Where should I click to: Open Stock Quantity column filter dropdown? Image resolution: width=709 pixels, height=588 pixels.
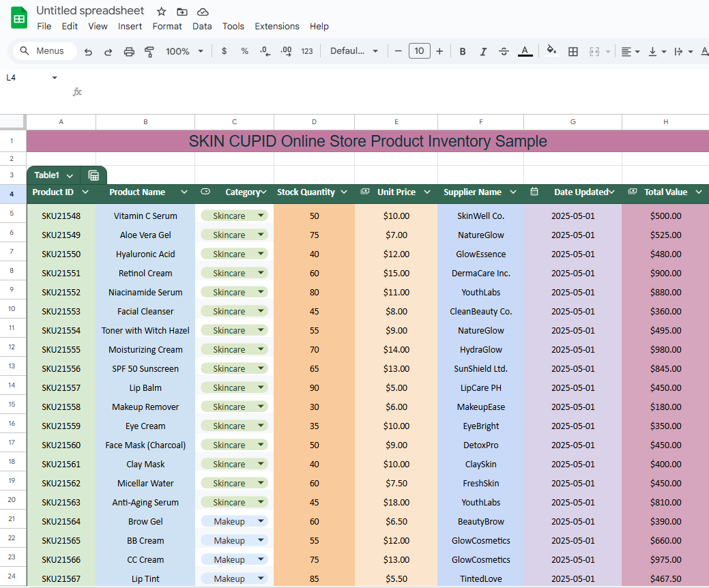[344, 192]
